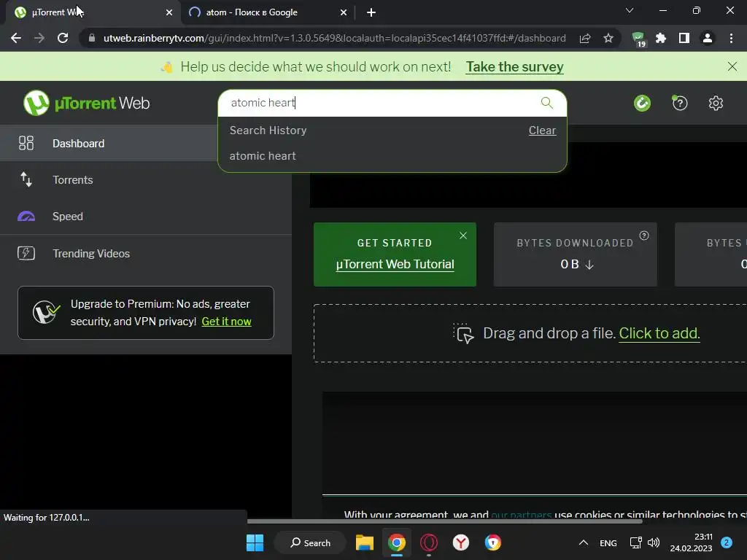This screenshot has width=747, height=560.
Task: Click the browser forward arrow
Action: click(39, 38)
